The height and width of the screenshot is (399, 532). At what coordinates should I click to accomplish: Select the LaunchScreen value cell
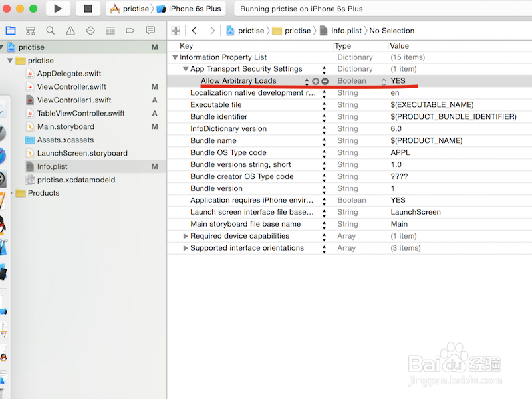pos(416,212)
